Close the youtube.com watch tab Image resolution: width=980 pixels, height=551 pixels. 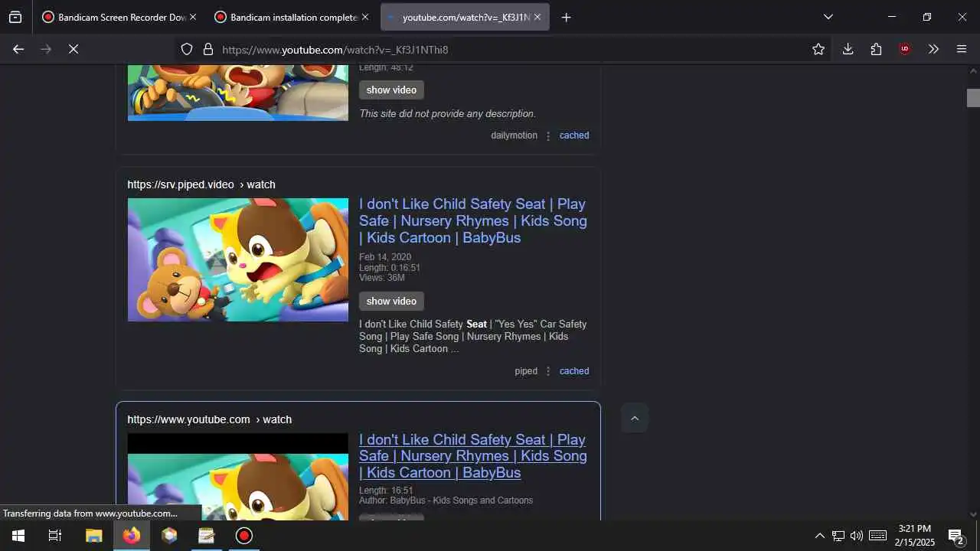pos(537,17)
